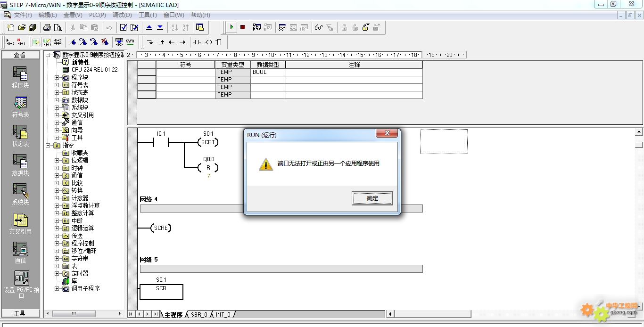Delete a Network with the red-x icon
Screen dimensions: 644x327
click(21, 42)
